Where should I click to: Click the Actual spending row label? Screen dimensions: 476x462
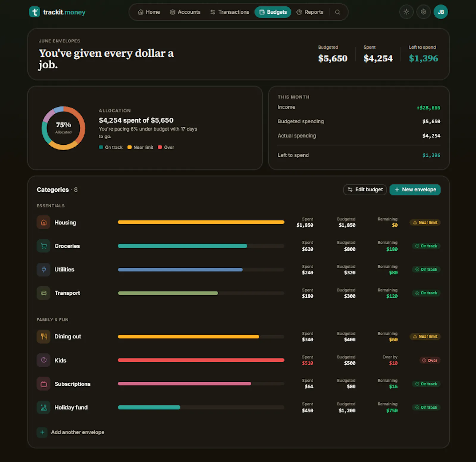coord(297,136)
